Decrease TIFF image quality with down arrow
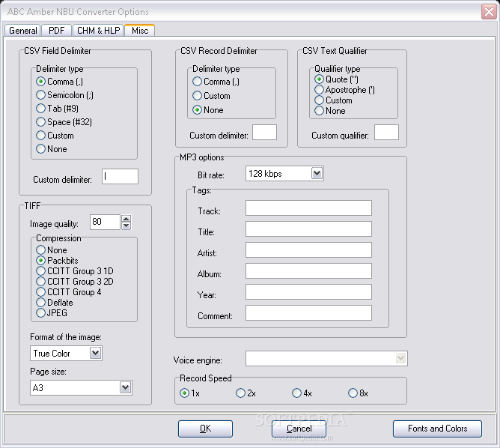 (126, 225)
